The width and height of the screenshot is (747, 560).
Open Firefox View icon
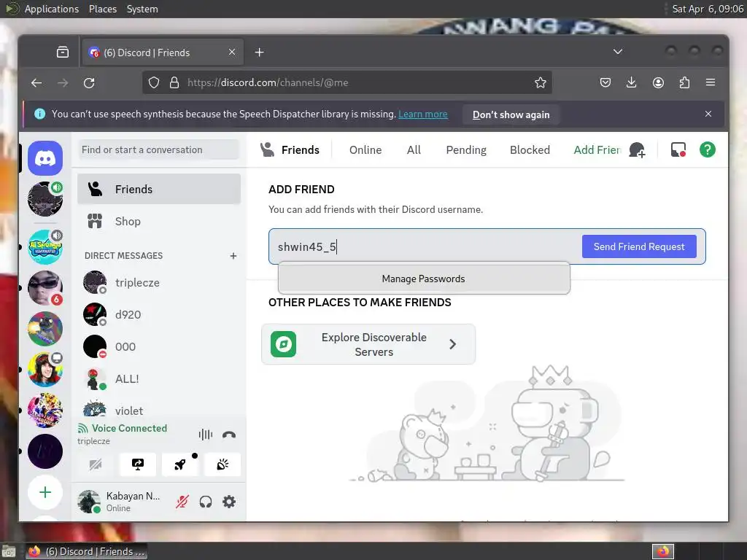pyautogui.click(x=63, y=52)
